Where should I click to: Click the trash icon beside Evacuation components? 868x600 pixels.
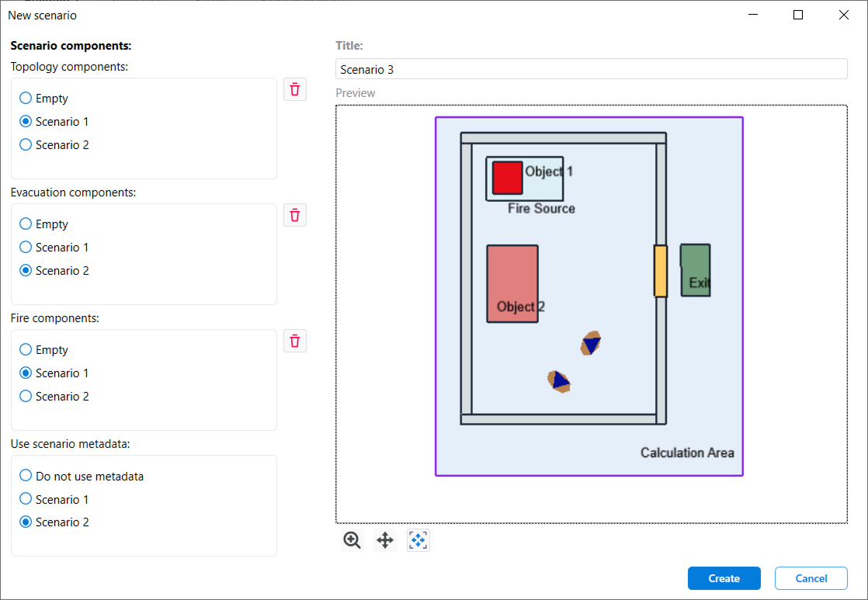tap(294, 215)
